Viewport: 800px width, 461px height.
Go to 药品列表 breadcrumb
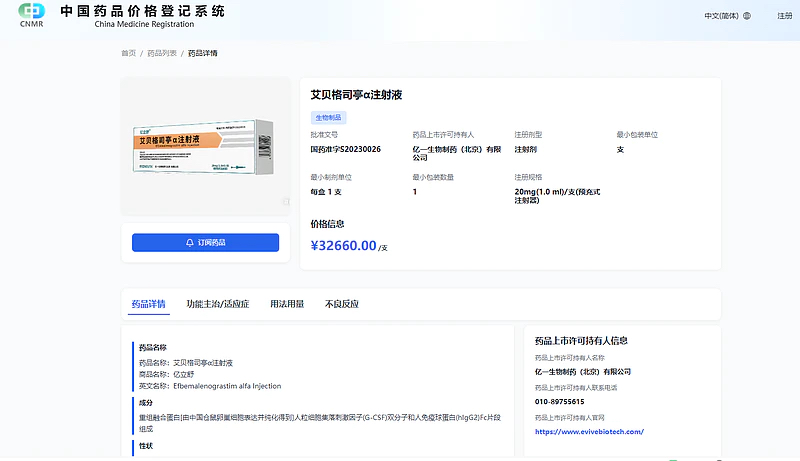pos(162,53)
